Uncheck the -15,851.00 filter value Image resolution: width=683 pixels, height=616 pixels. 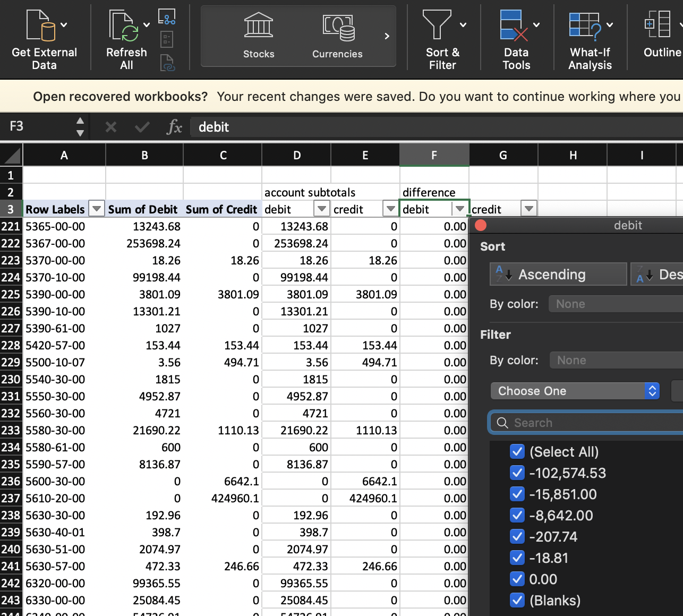(517, 494)
